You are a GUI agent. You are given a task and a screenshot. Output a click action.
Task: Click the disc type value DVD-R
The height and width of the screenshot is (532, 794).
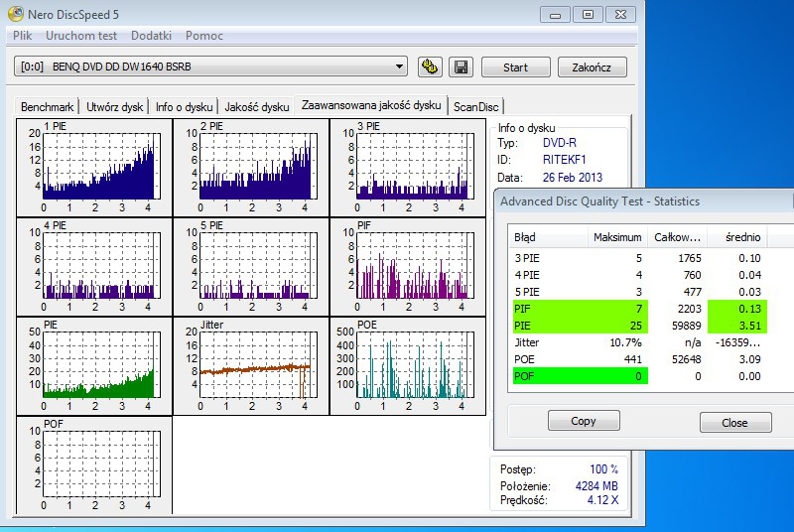click(560, 143)
